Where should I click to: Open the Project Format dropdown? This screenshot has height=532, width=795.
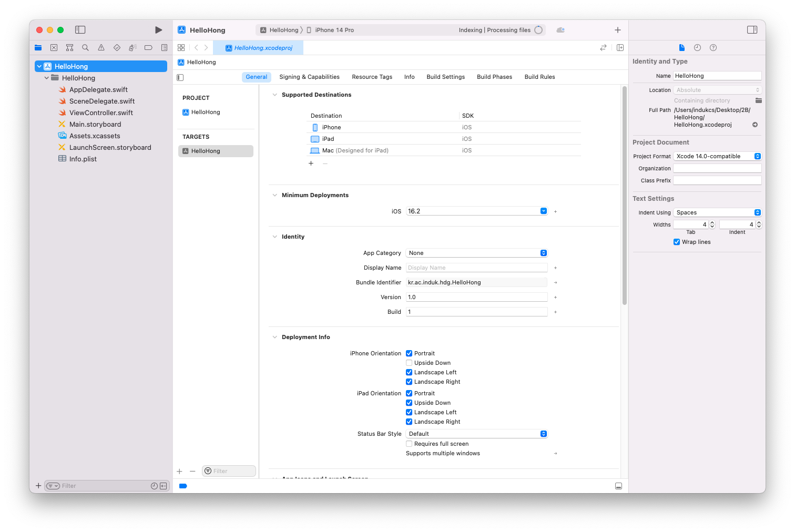click(717, 156)
